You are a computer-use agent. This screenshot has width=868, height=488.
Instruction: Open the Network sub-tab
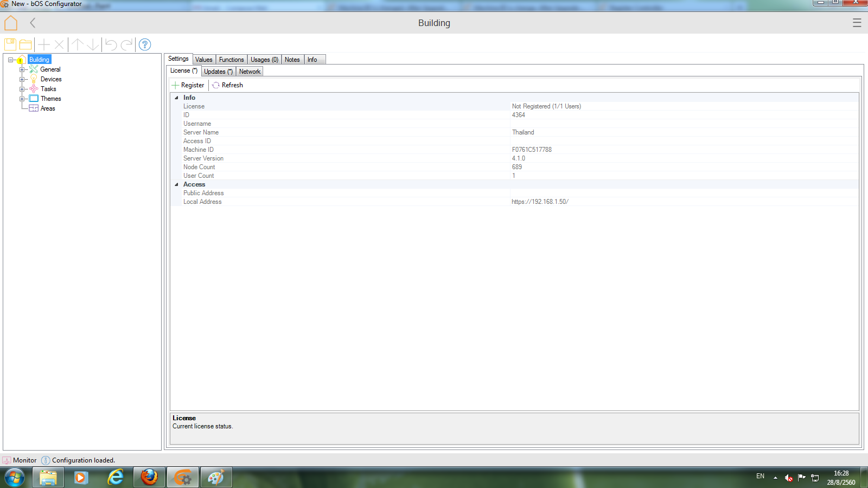click(250, 72)
